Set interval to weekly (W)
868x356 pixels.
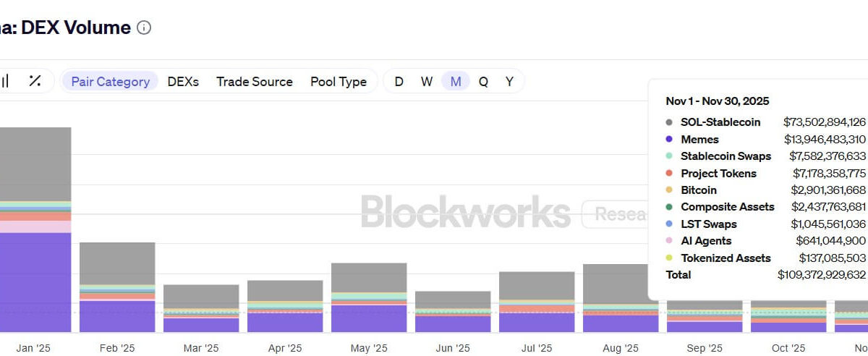tap(427, 82)
